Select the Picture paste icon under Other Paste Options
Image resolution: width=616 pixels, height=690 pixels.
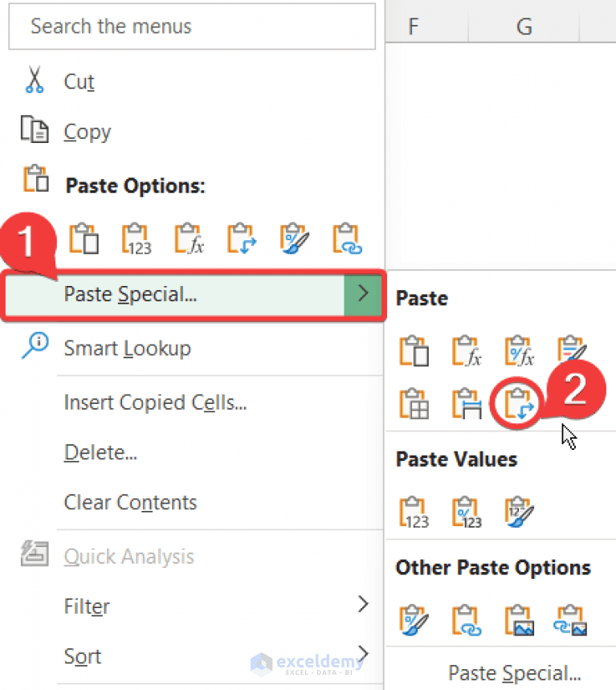pos(518,619)
